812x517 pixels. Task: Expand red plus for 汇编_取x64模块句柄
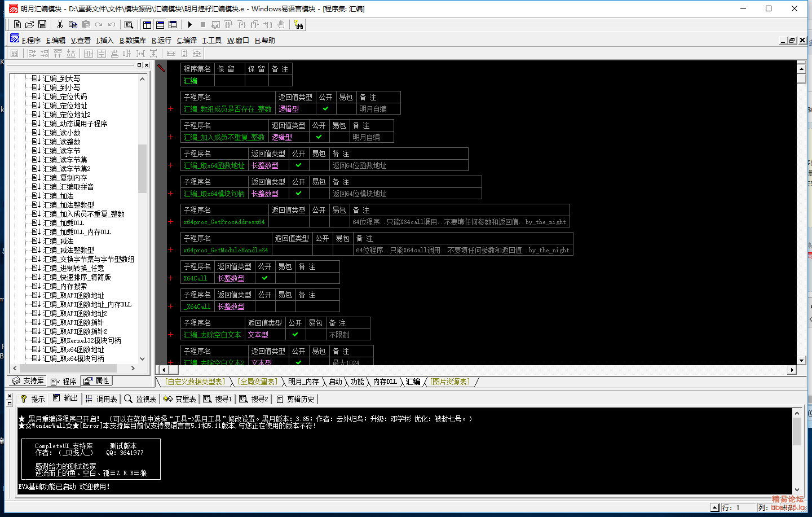click(170, 193)
